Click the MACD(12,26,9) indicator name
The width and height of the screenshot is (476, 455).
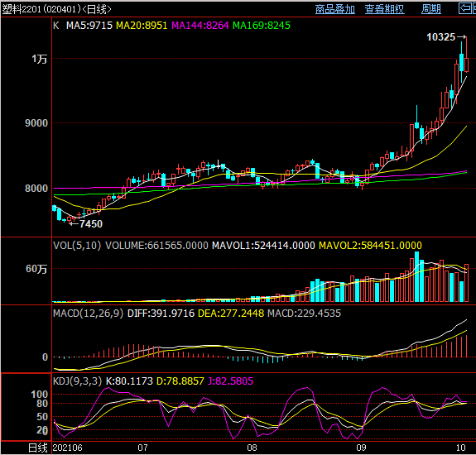(x=88, y=314)
